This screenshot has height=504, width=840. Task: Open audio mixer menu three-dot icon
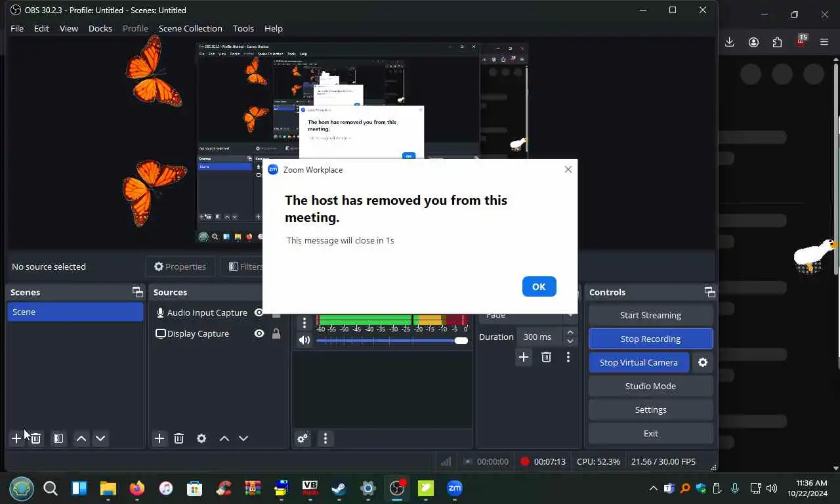pos(325,438)
